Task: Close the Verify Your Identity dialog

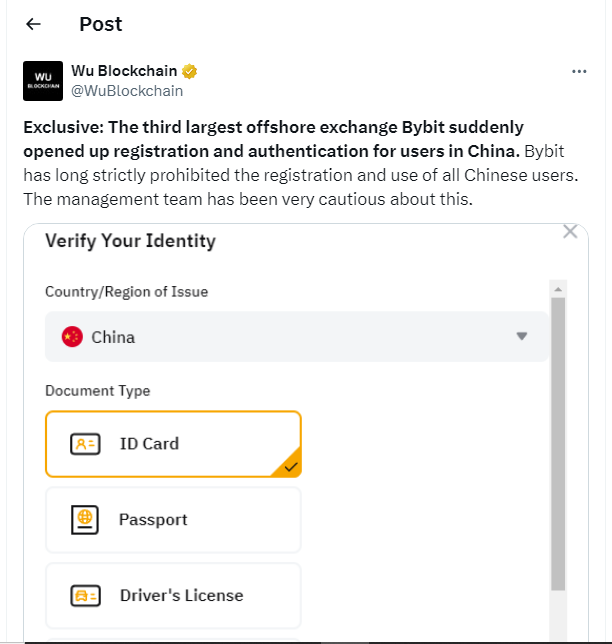Action: pyautogui.click(x=570, y=232)
